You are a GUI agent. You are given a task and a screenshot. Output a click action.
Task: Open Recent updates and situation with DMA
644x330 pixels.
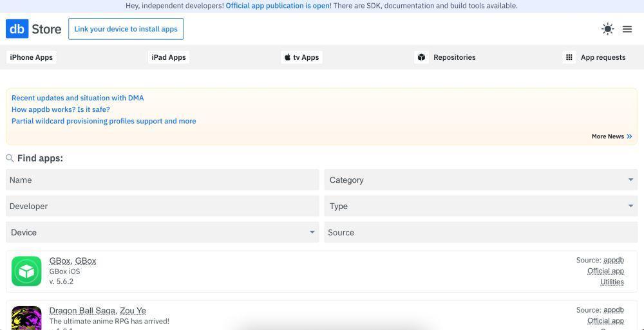[x=78, y=98]
